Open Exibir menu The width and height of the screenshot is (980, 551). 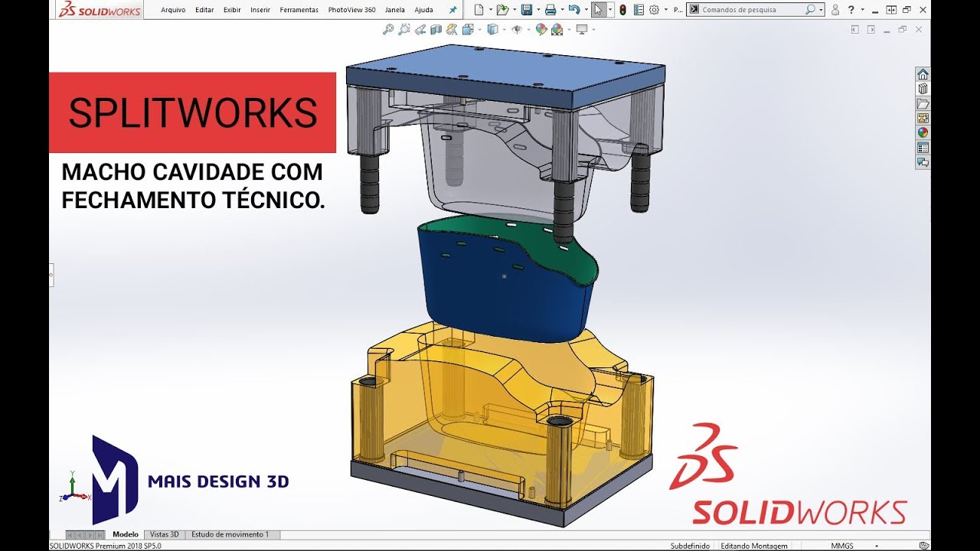click(232, 10)
